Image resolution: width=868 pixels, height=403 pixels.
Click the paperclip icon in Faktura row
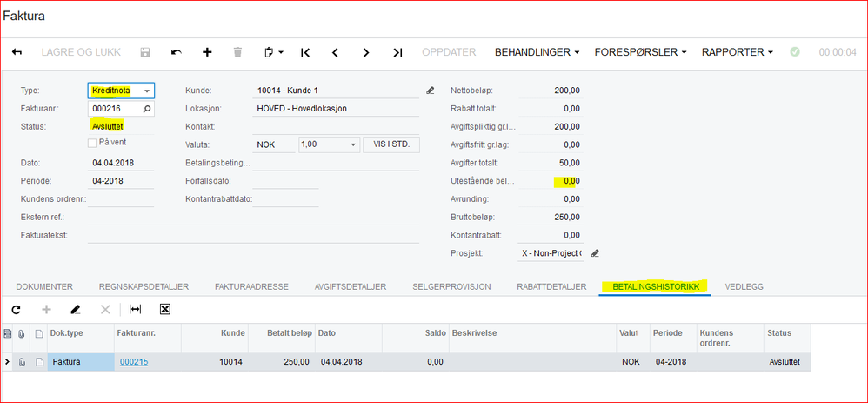point(22,362)
